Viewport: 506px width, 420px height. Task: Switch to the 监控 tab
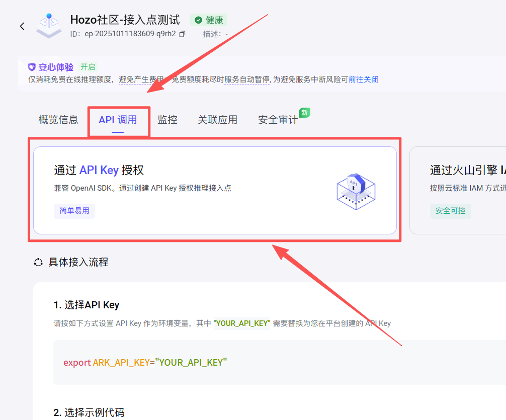(x=167, y=120)
